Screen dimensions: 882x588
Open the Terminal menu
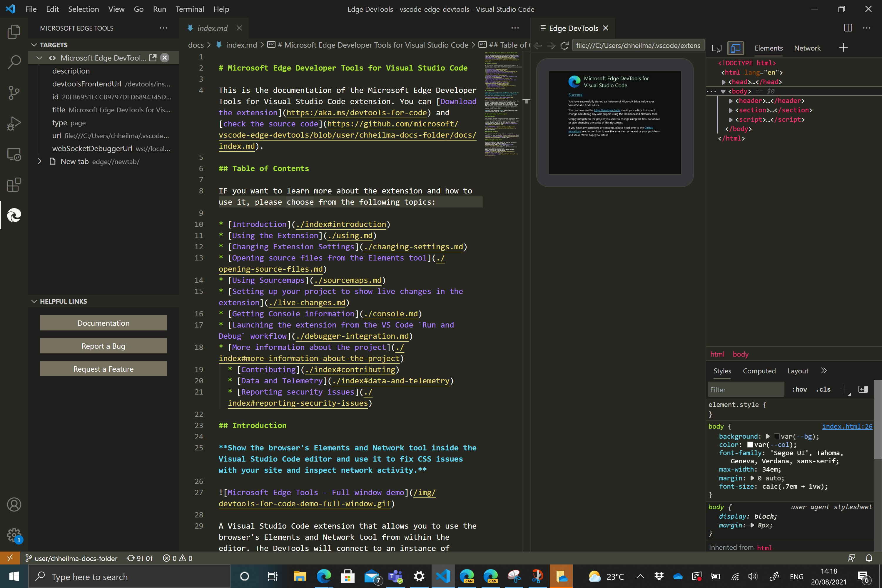[x=189, y=9]
